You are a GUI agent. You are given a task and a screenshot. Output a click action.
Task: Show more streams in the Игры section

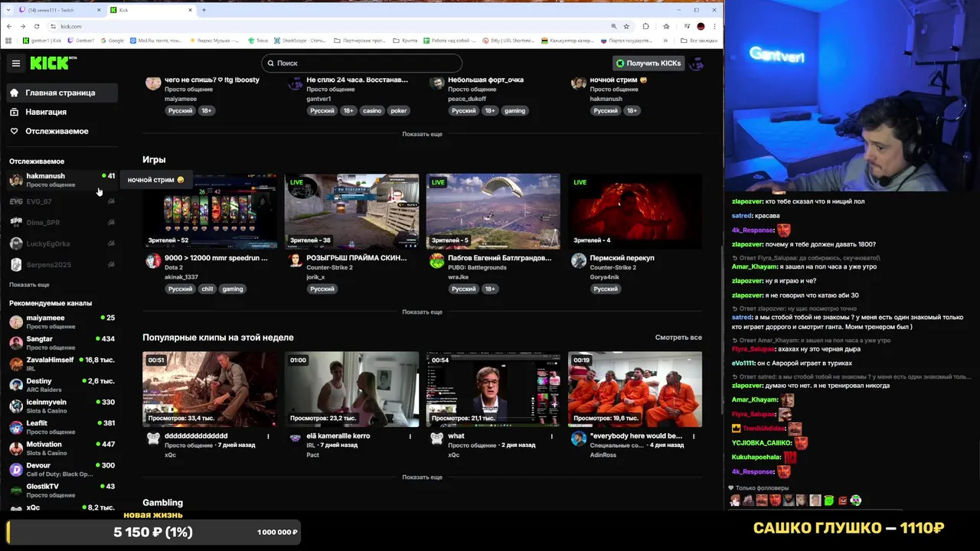pos(422,311)
